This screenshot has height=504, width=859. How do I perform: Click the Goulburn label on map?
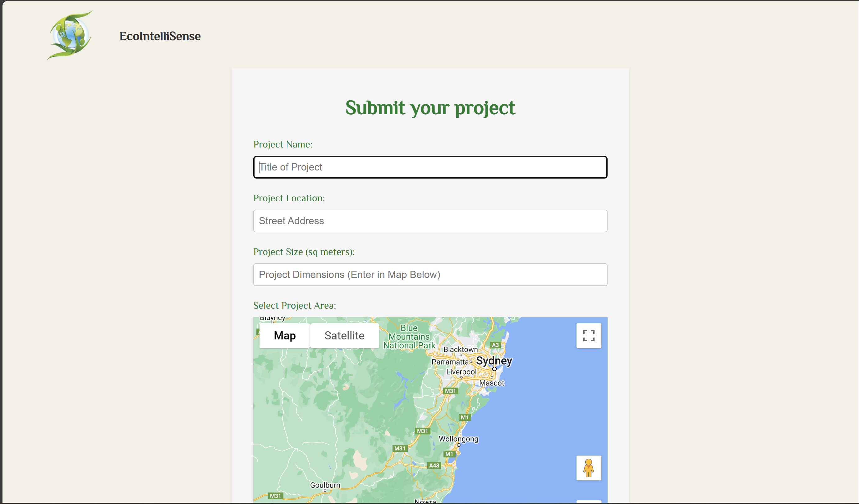click(x=324, y=484)
